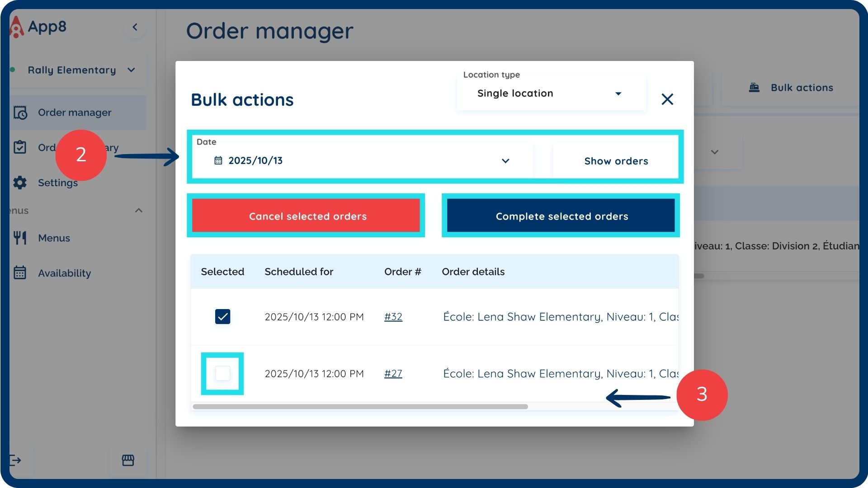Click the horizontal scrollbar under orders table
Viewport: 868px width, 488px height.
(360, 407)
